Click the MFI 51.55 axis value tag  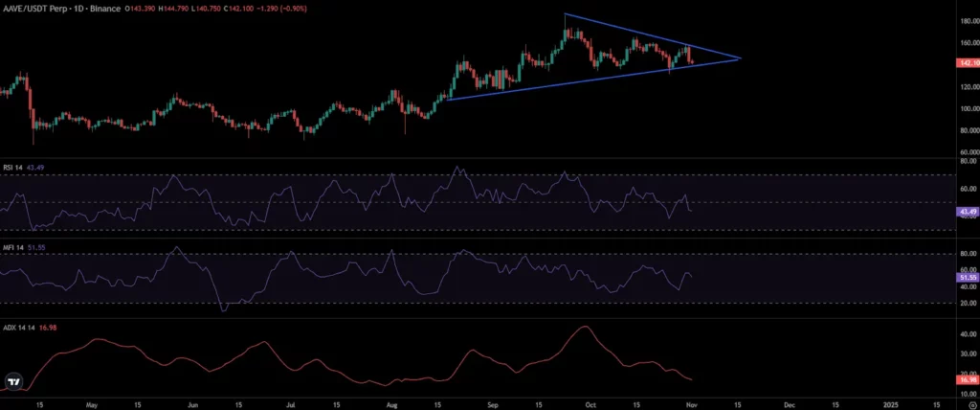(x=968, y=277)
